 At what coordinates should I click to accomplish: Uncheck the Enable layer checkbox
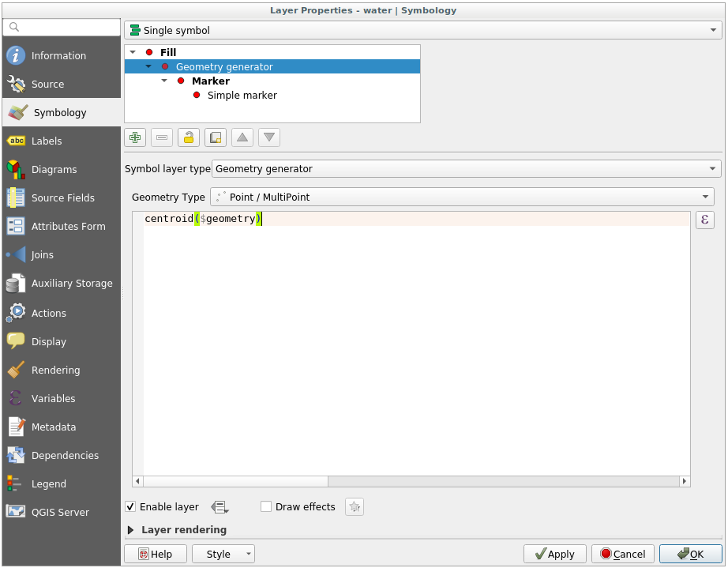(x=131, y=507)
